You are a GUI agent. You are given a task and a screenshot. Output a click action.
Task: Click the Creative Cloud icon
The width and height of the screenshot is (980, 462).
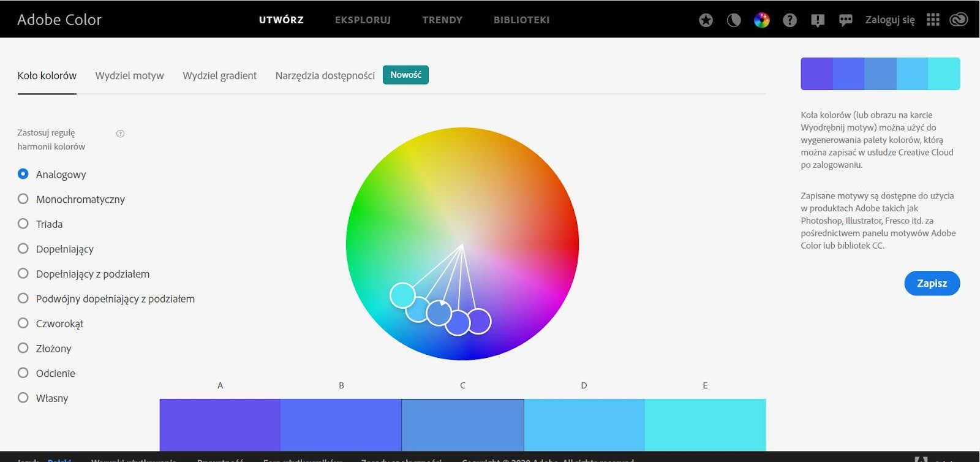[x=958, y=20]
